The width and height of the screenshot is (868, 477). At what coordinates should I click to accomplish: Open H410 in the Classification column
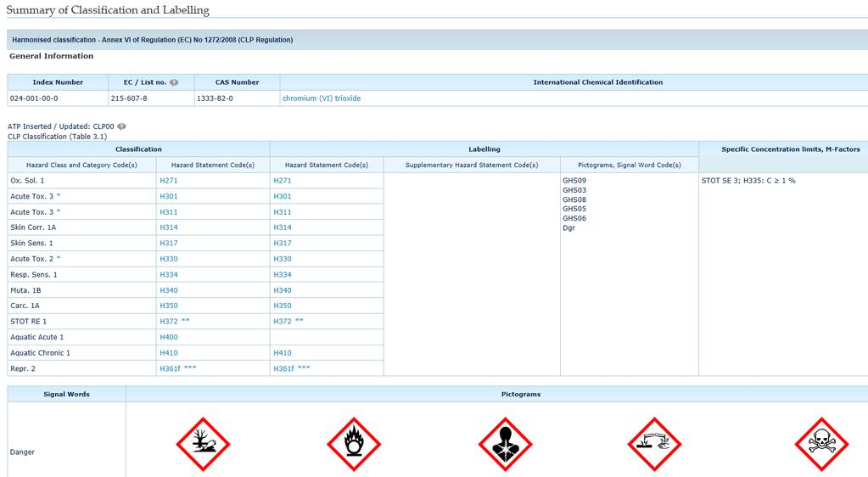tap(169, 353)
